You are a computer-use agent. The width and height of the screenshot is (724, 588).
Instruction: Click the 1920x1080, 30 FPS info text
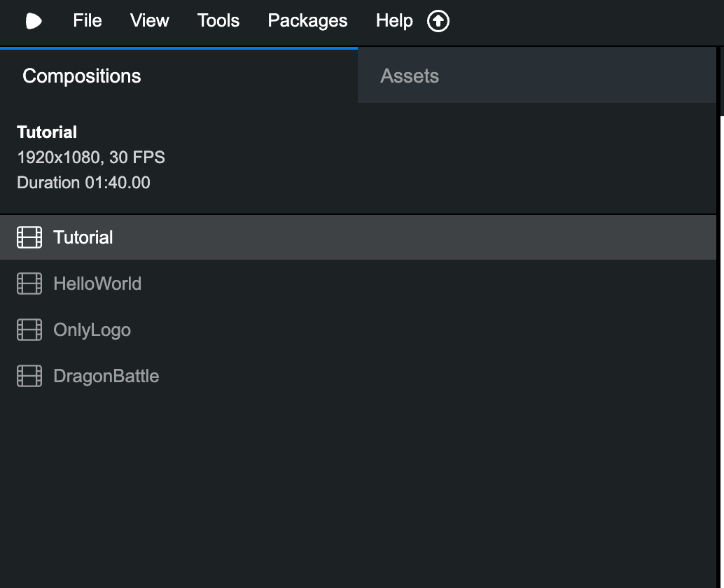coord(91,157)
